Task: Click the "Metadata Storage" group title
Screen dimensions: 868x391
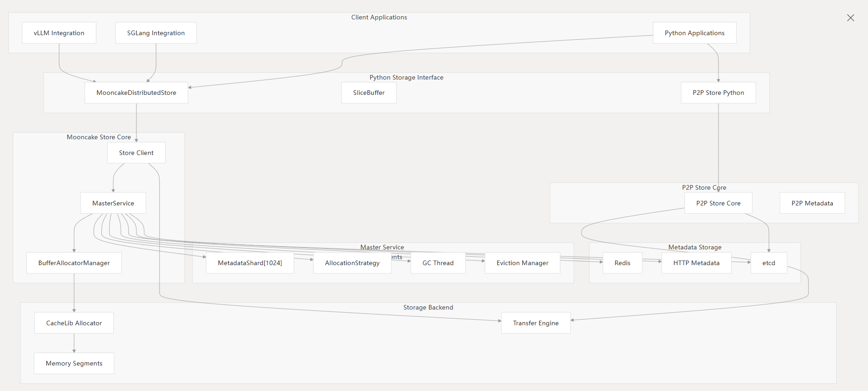Action: coord(694,247)
